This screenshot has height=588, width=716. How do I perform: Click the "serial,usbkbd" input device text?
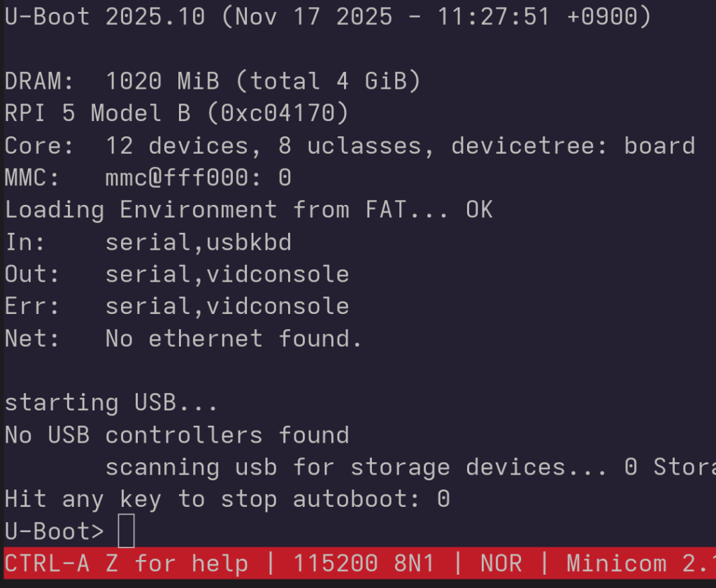point(198,243)
